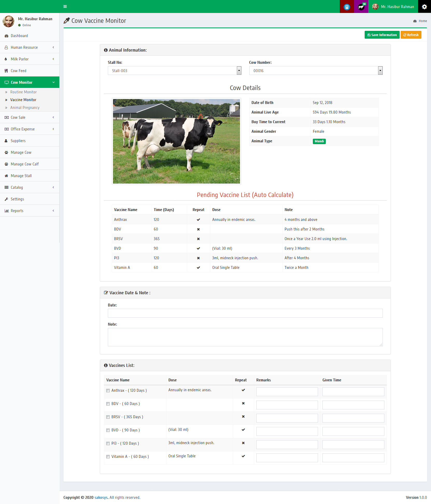Click the Settings wrench icon in sidebar
Image resolution: width=431 pixels, height=504 pixels.
pos(6,199)
